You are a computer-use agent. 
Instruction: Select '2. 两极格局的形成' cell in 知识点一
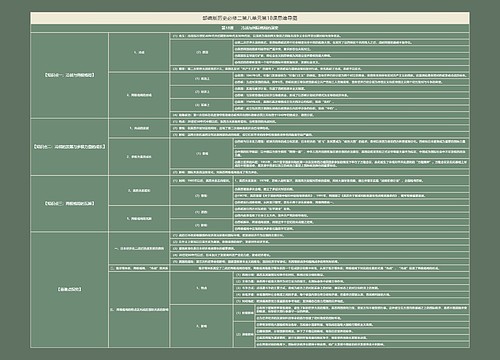[139, 95]
